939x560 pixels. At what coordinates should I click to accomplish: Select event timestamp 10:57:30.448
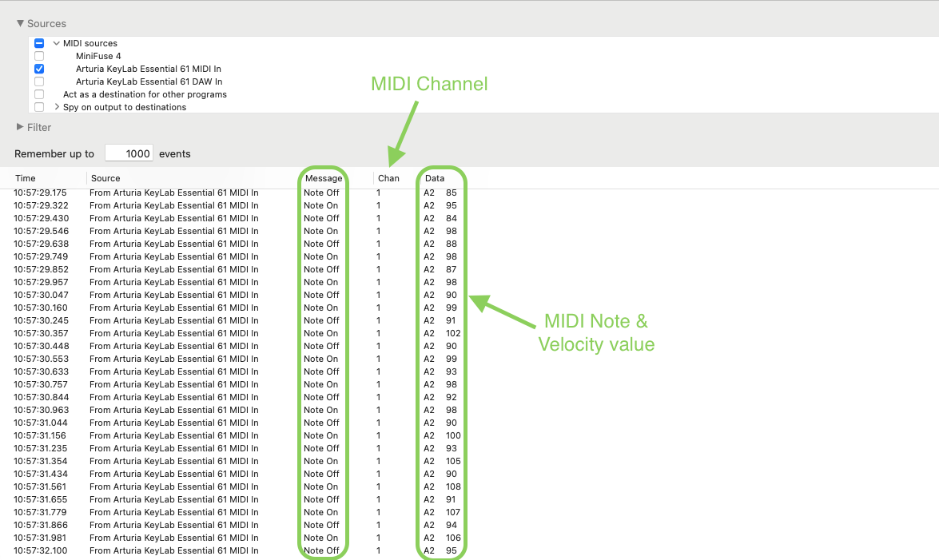pyautogui.click(x=42, y=346)
